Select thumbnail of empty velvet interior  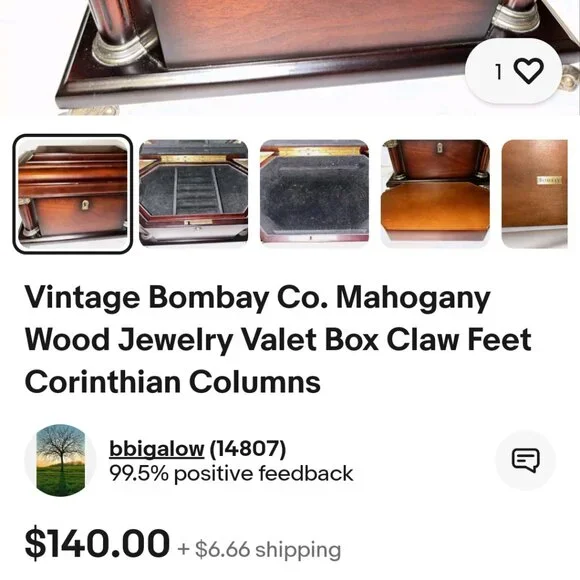pos(314,192)
